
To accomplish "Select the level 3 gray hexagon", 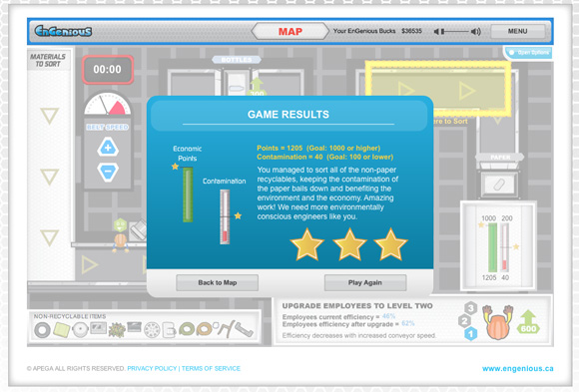I will tap(470, 308).
